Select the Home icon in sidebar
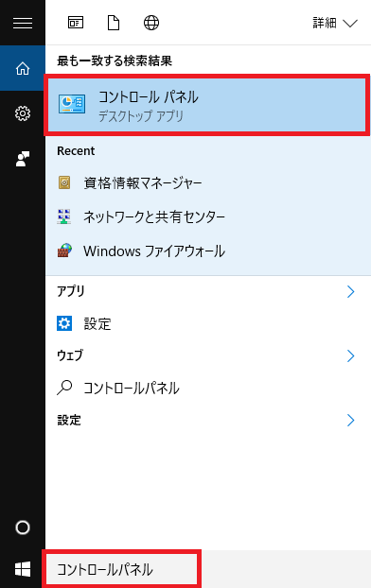 tap(23, 68)
